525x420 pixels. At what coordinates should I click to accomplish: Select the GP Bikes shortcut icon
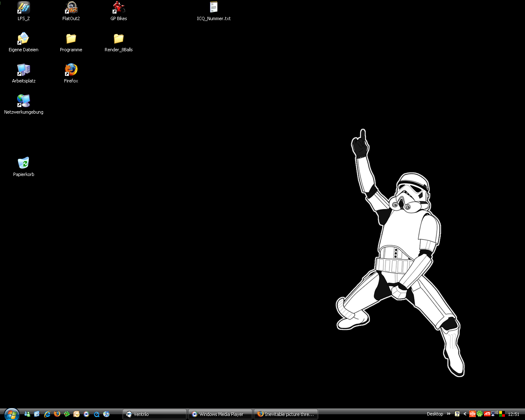pos(119,11)
